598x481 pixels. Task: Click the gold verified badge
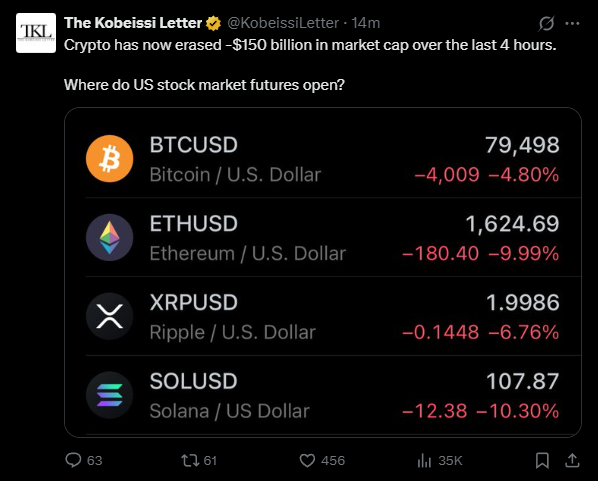pos(213,23)
